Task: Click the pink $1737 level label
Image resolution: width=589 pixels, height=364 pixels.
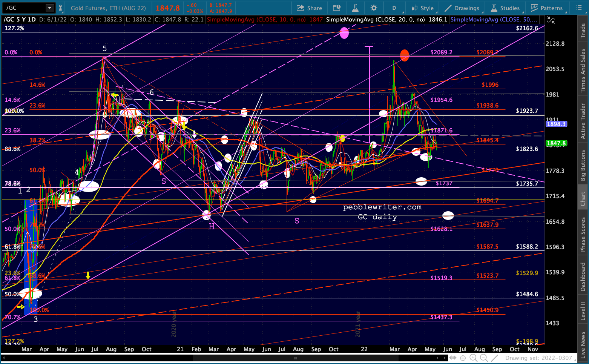Action: point(444,183)
